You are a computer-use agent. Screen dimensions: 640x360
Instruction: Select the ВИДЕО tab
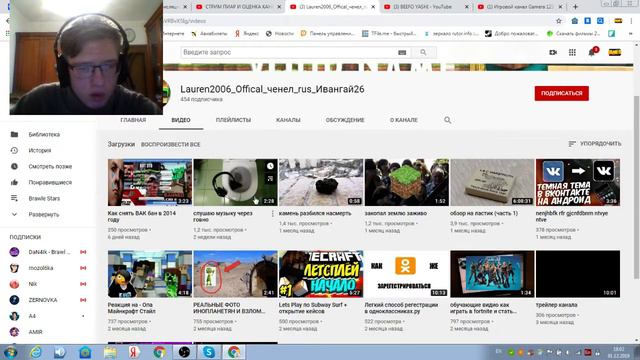point(181,120)
